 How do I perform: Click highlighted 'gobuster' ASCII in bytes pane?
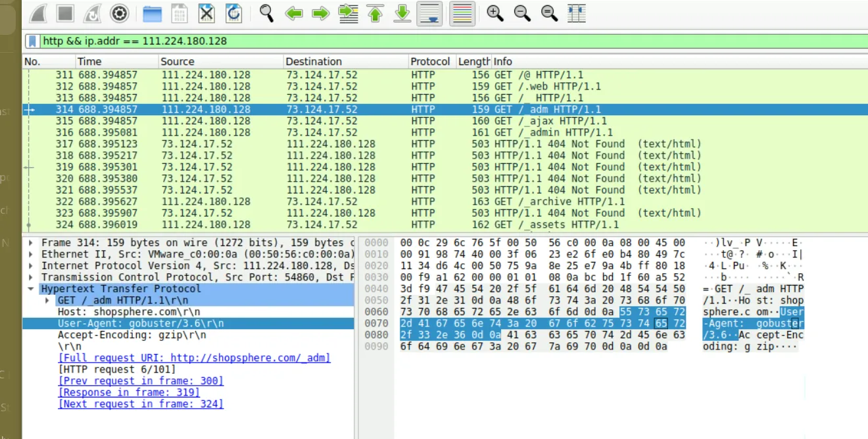click(779, 323)
